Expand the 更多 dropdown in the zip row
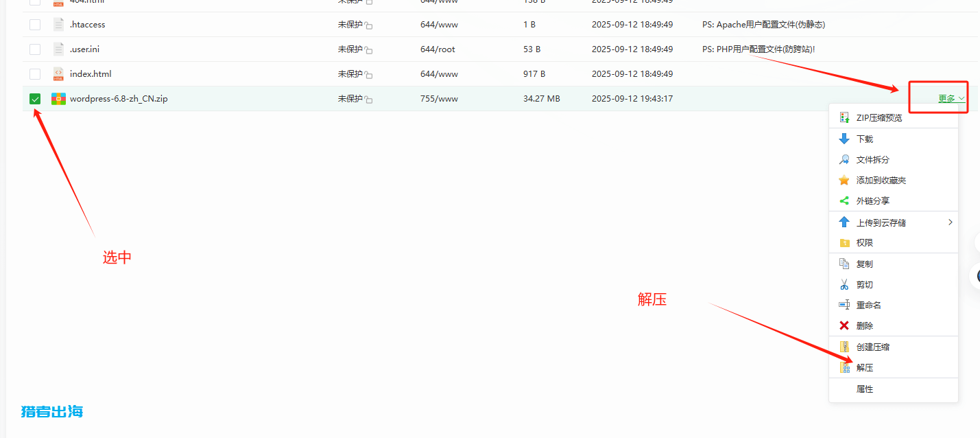This screenshot has width=980, height=438. point(951,99)
